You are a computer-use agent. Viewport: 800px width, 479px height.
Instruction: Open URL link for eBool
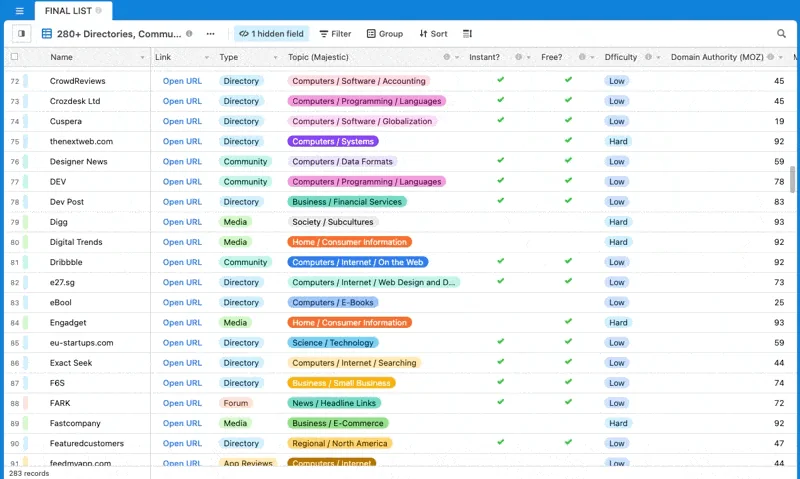[x=182, y=302]
